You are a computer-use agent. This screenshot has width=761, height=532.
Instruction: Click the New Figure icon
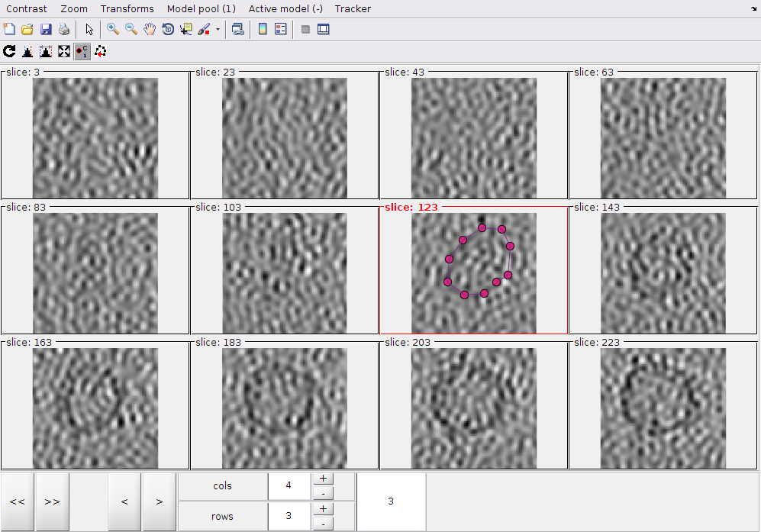[x=9, y=29]
